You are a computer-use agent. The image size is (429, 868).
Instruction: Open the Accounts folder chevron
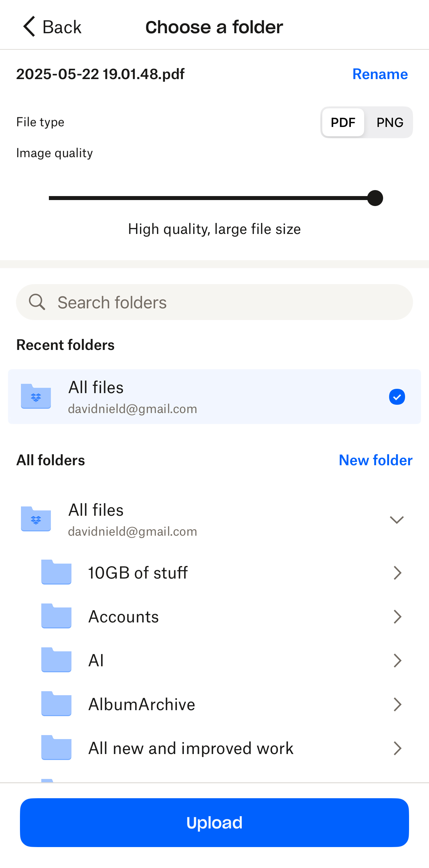pyautogui.click(x=398, y=616)
